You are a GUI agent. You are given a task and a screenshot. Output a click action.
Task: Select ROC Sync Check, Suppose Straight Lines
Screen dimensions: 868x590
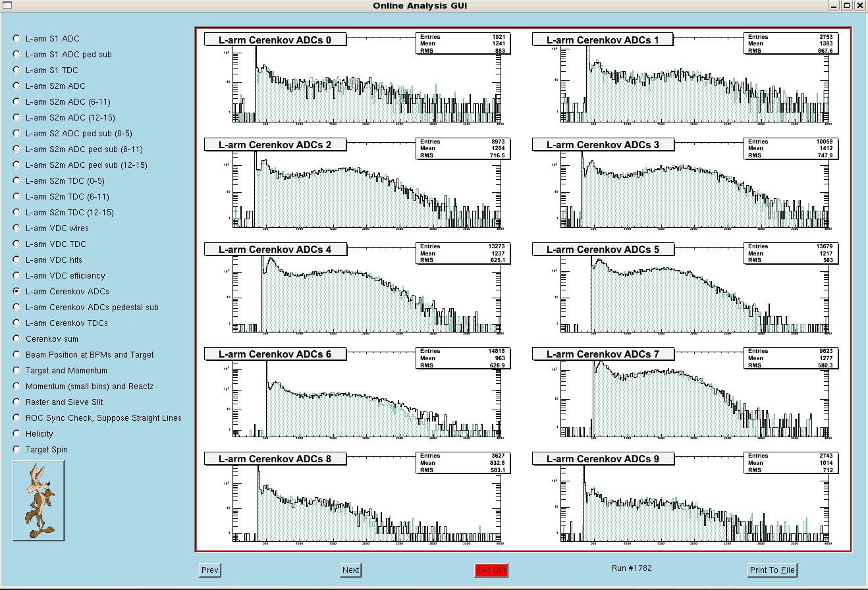tap(16, 418)
